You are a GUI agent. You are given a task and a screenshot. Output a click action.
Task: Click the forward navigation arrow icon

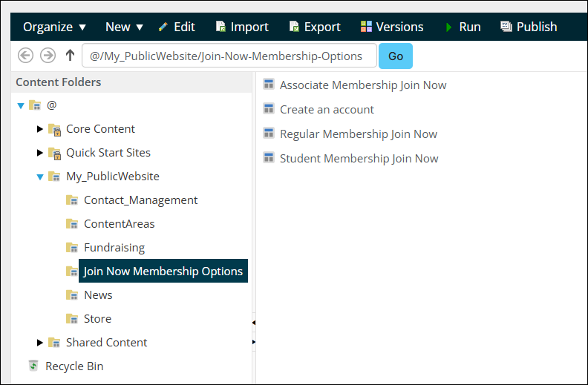click(x=48, y=56)
